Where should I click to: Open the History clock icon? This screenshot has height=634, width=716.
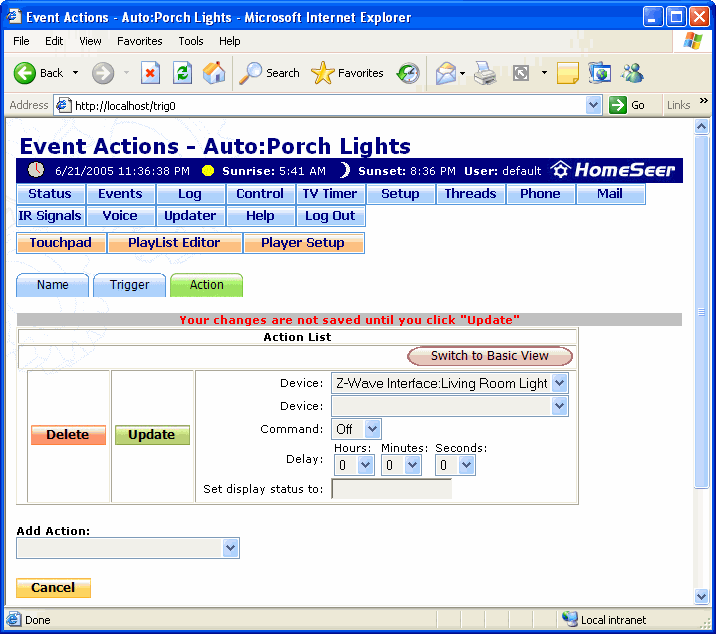tap(408, 73)
